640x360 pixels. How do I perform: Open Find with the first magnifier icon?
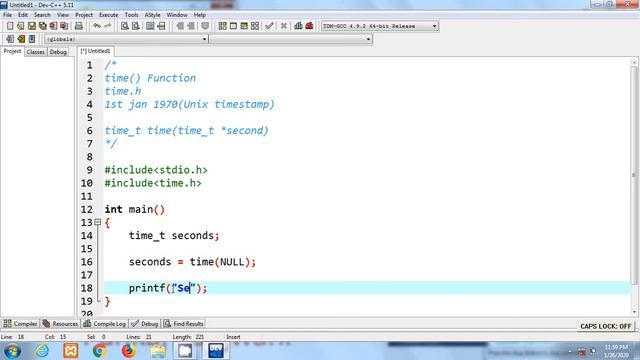pos(124,26)
